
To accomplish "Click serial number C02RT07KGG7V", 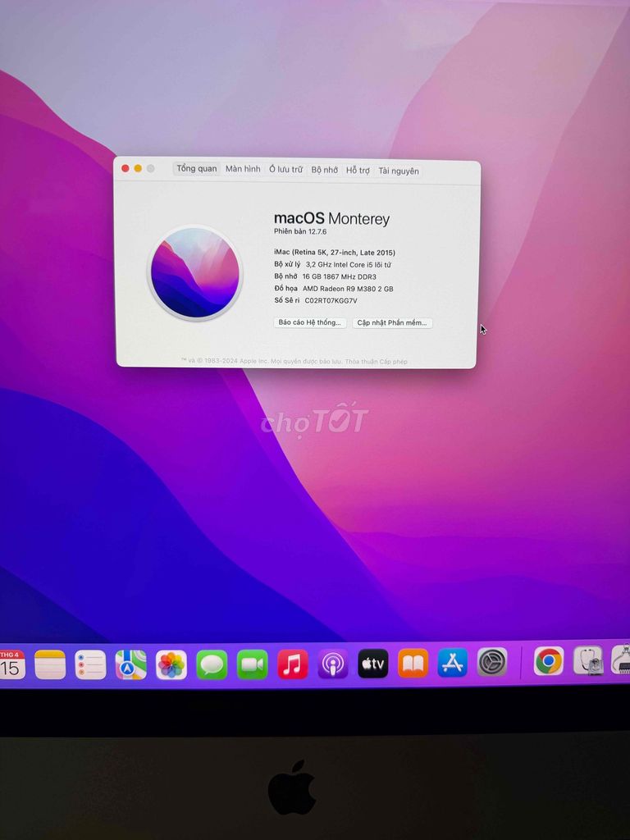I will [x=331, y=301].
